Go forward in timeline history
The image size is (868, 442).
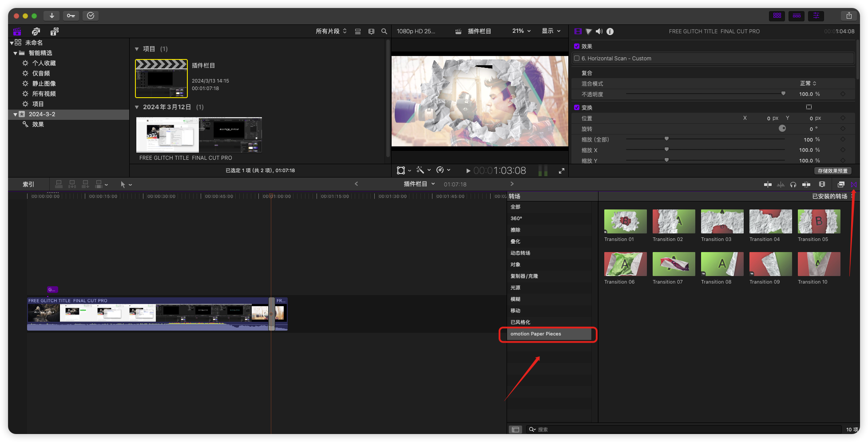coord(512,184)
